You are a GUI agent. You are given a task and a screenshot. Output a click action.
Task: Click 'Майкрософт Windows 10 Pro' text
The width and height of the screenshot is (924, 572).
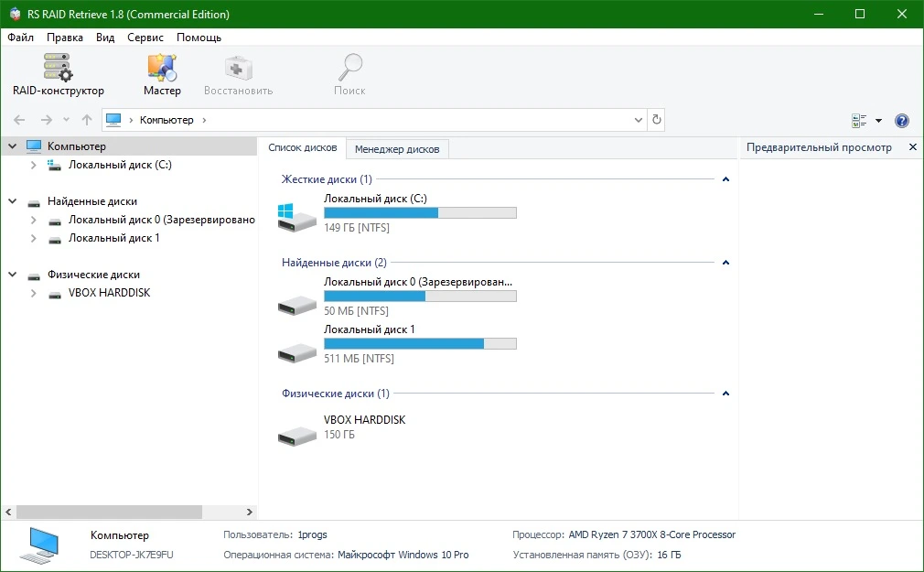click(x=403, y=555)
